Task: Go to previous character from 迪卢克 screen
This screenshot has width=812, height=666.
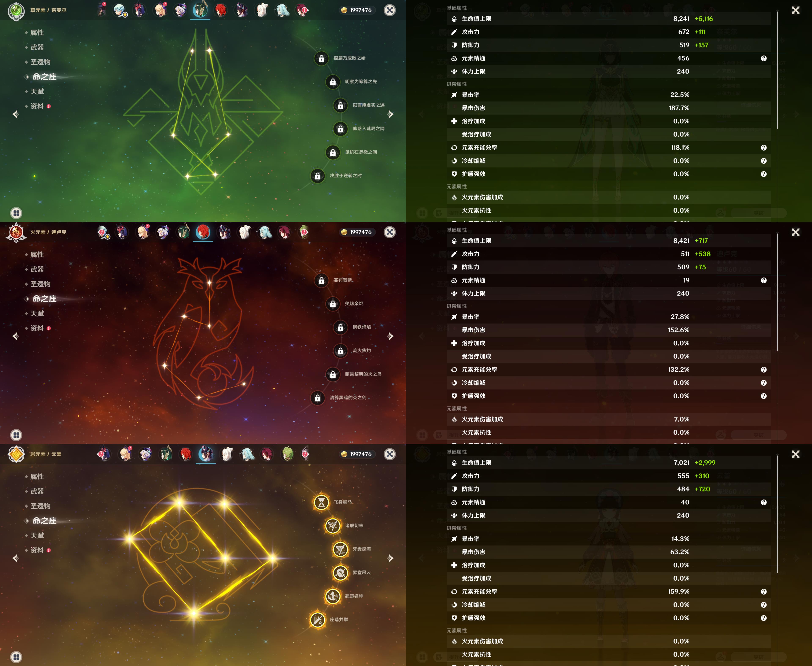Action: [x=16, y=336]
